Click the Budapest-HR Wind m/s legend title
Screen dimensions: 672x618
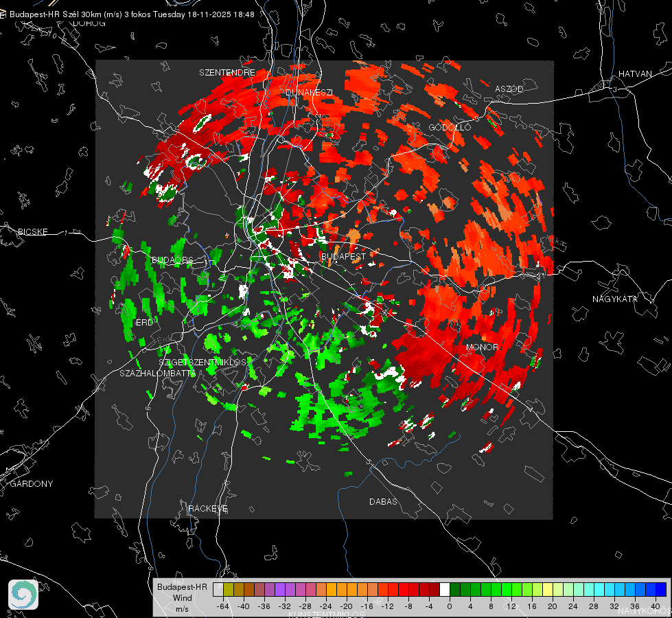pyautogui.click(x=182, y=598)
